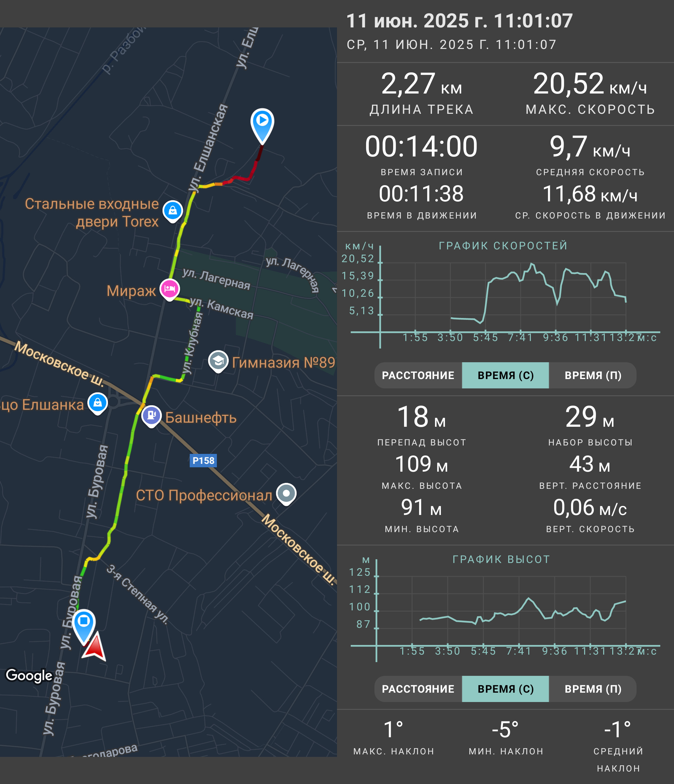
Task: Click the track title date header
Action: click(x=459, y=21)
